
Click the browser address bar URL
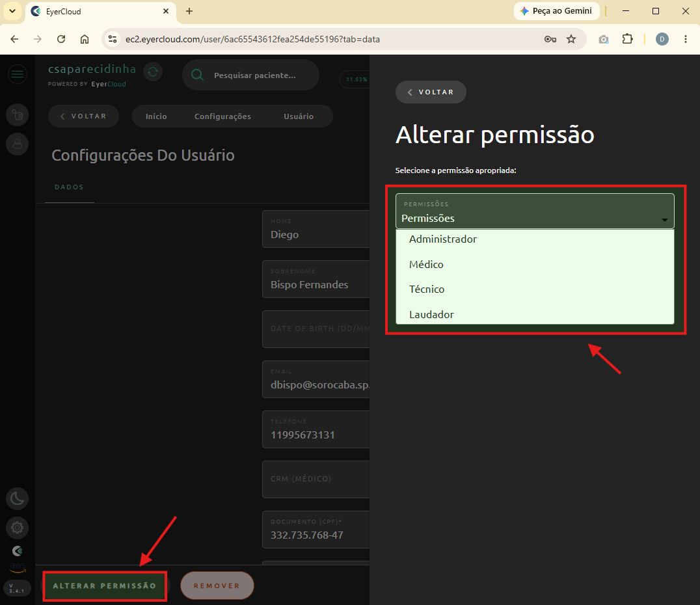252,39
